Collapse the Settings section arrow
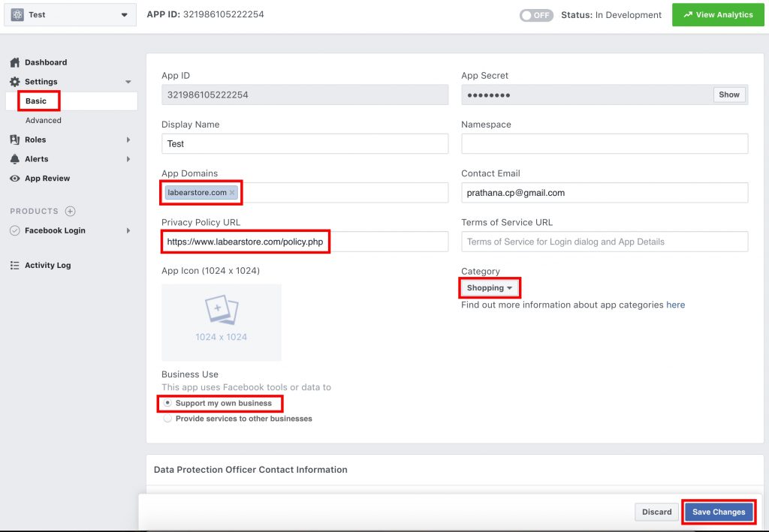 pos(128,82)
